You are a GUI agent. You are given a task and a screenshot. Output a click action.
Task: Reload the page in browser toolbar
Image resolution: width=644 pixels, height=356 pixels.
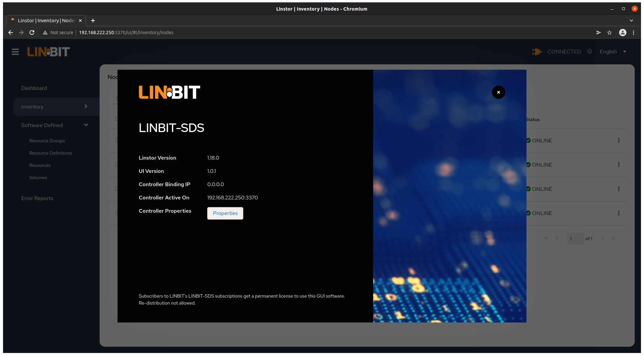pyautogui.click(x=32, y=33)
